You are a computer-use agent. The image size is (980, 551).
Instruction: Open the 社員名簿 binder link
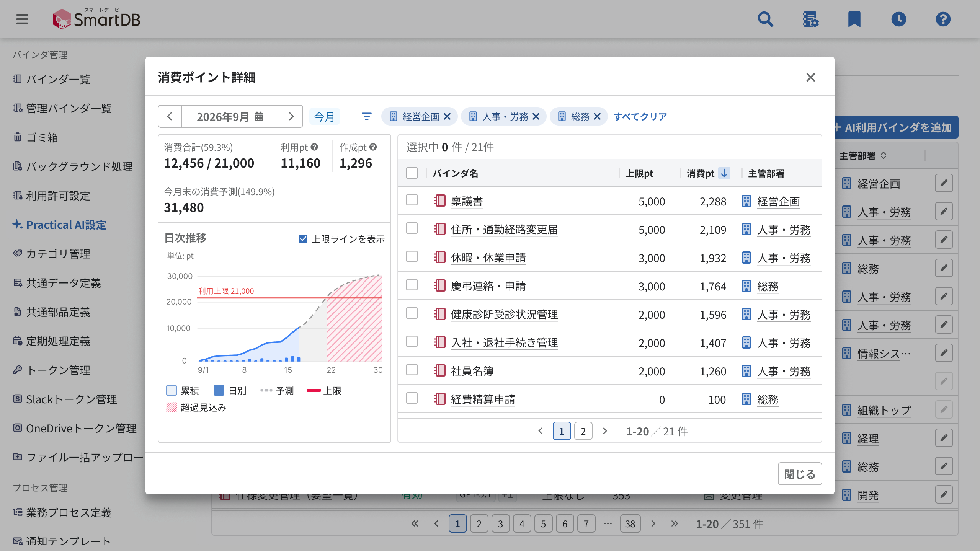472,371
